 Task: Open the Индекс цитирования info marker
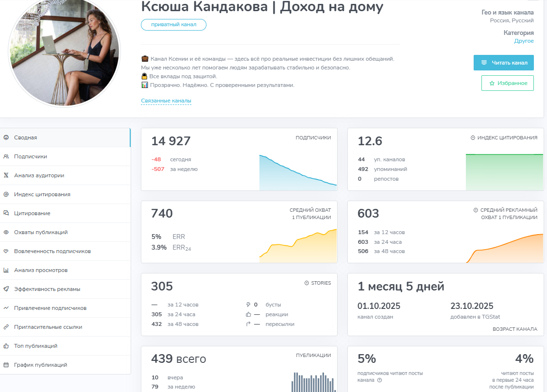click(473, 138)
